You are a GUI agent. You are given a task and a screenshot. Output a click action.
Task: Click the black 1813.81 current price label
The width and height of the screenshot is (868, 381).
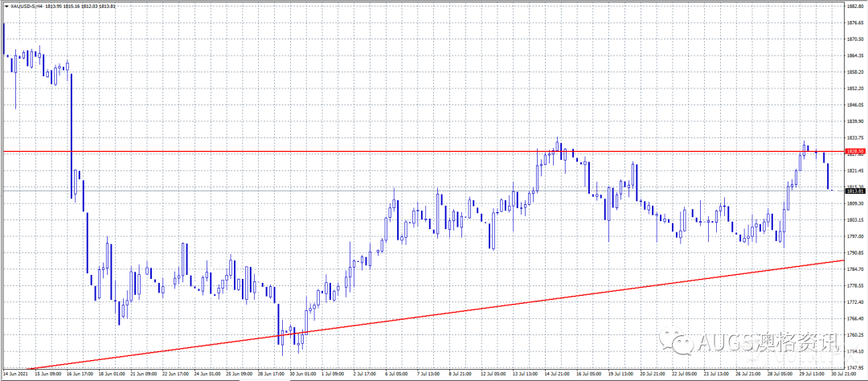tap(854, 190)
